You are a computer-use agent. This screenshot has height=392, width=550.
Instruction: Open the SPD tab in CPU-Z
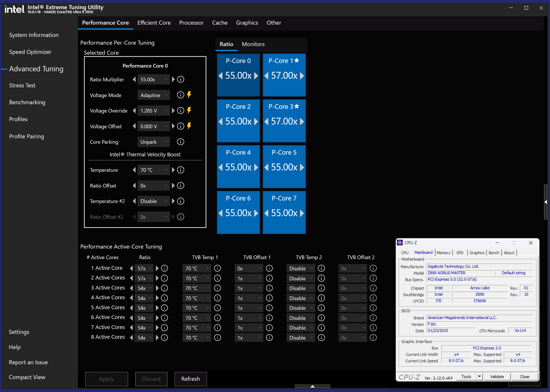tap(460, 253)
